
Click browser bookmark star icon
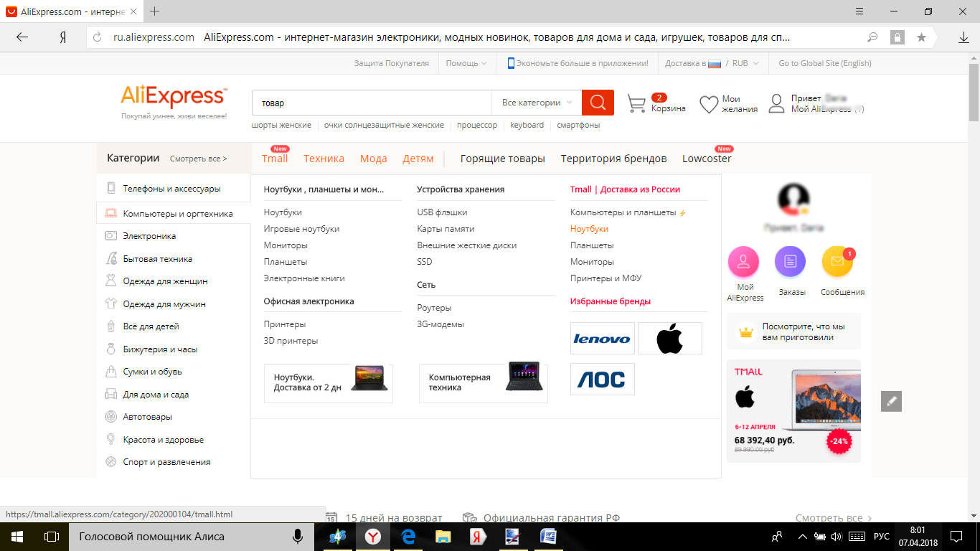pyautogui.click(x=921, y=37)
